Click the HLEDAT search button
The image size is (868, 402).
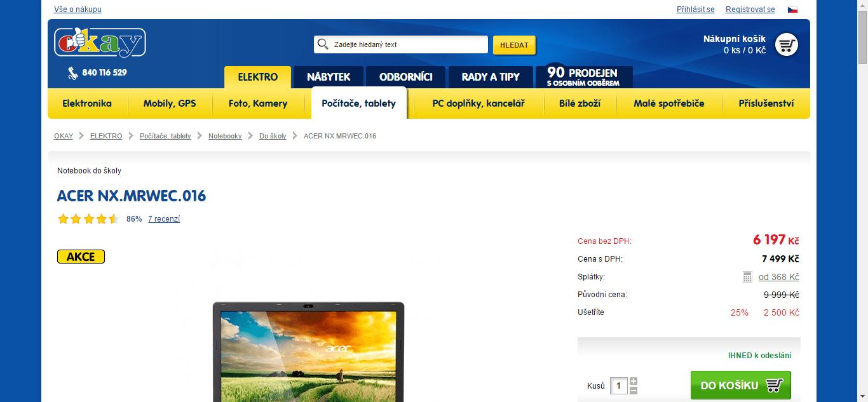click(514, 45)
